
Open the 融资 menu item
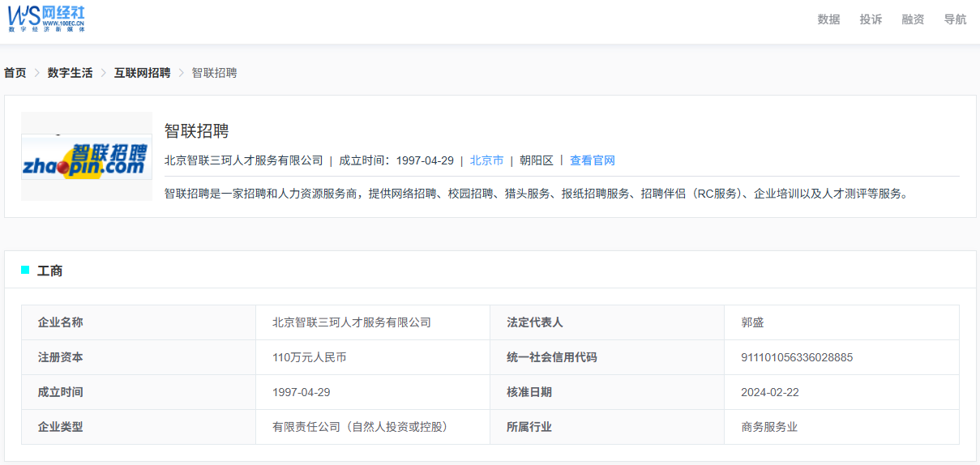[913, 19]
